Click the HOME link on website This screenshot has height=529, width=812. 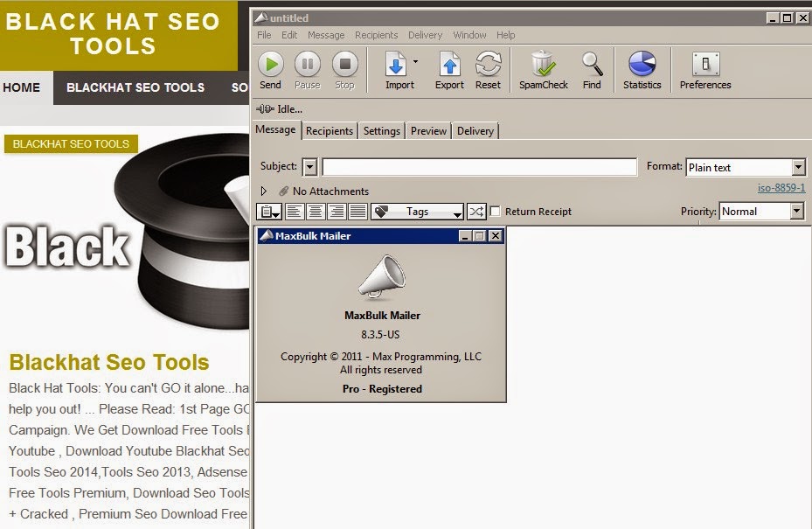click(21, 87)
